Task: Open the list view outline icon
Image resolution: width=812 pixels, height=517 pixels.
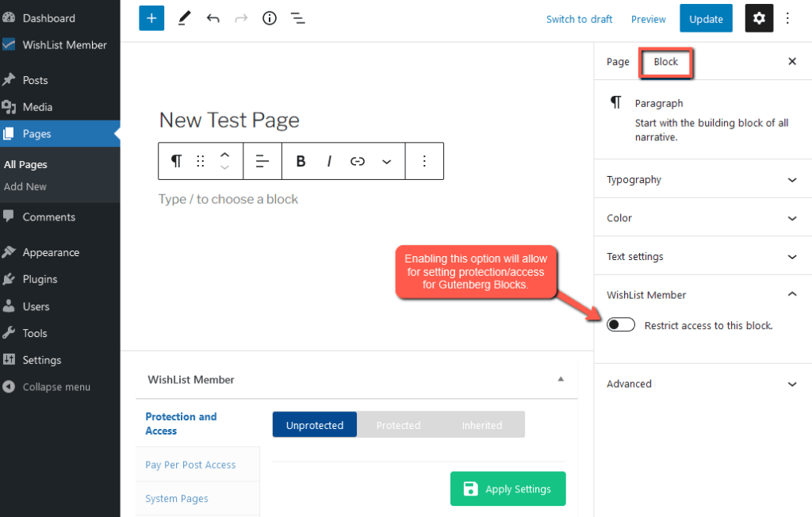Action: [x=298, y=19]
